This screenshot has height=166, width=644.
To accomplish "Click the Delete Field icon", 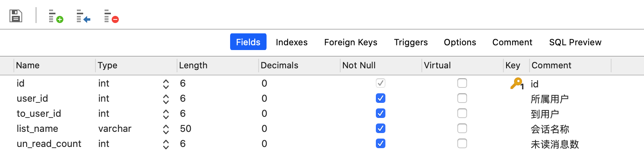I will [111, 16].
